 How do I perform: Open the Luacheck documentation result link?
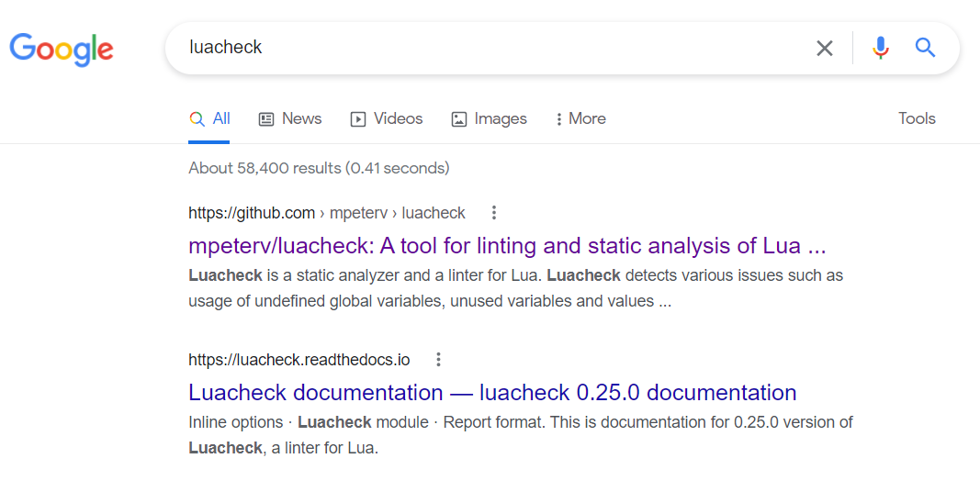point(492,393)
